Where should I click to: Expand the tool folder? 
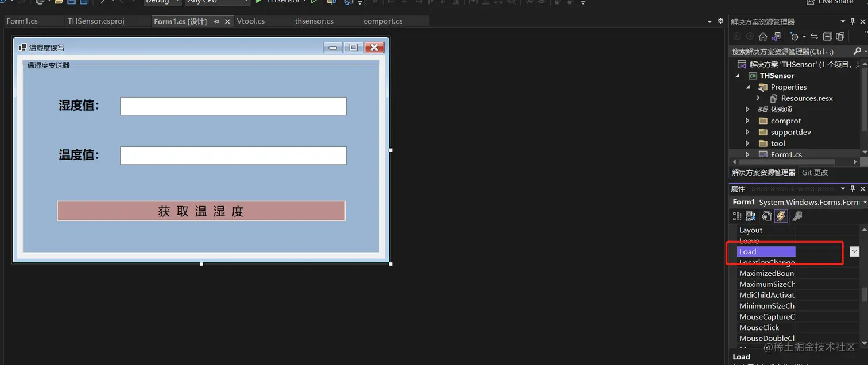tap(747, 143)
